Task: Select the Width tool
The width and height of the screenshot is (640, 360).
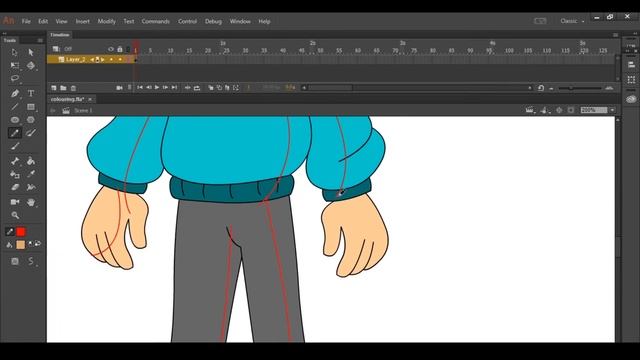Action: pos(31,187)
